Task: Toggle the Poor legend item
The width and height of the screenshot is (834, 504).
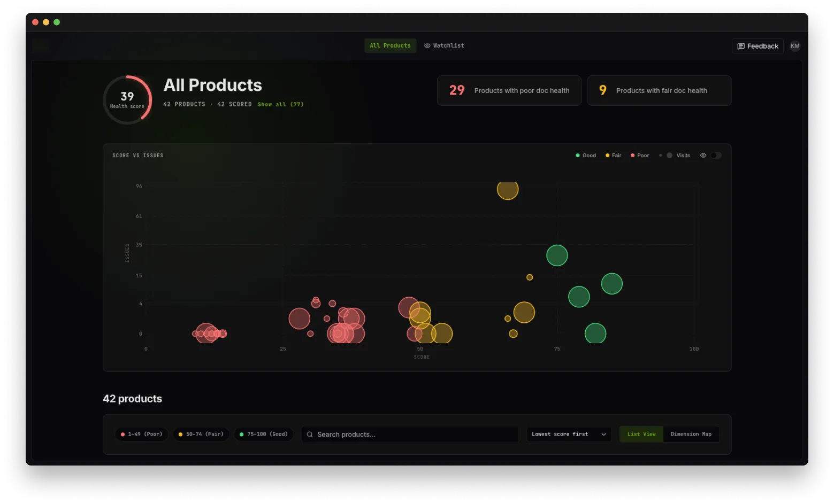Action: 640,156
